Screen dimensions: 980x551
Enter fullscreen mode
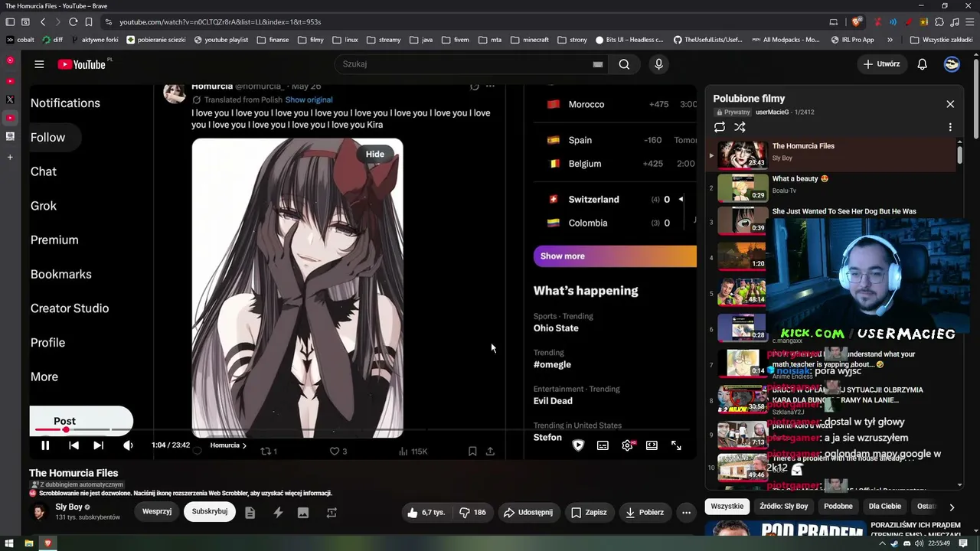676,445
